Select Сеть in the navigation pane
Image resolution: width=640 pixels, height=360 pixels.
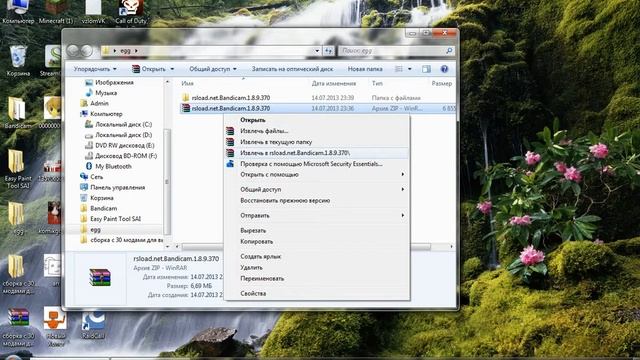coord(91,177)
